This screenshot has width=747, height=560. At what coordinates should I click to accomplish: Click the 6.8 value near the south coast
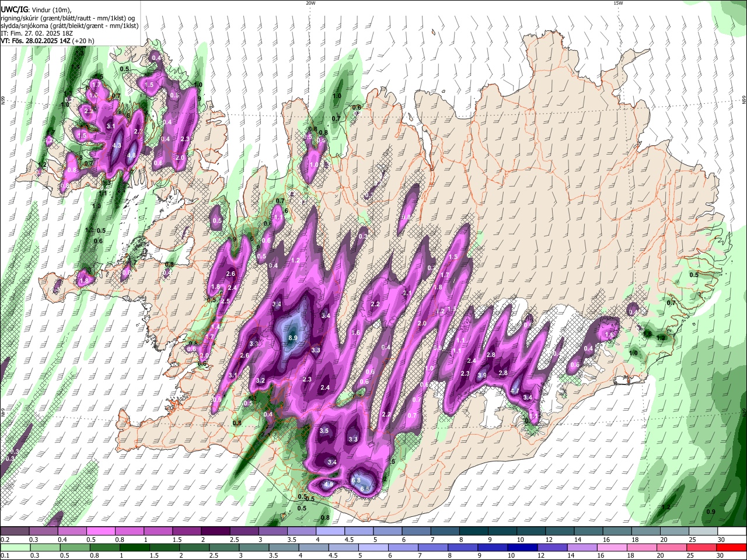pos(357,480)
